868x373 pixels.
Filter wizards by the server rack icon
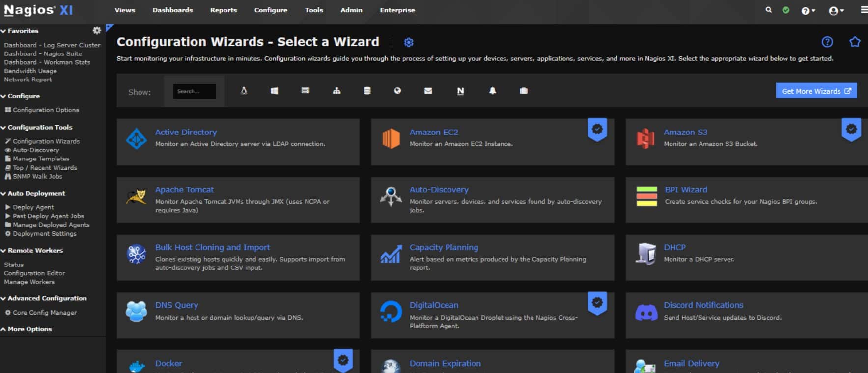[305, 91]
